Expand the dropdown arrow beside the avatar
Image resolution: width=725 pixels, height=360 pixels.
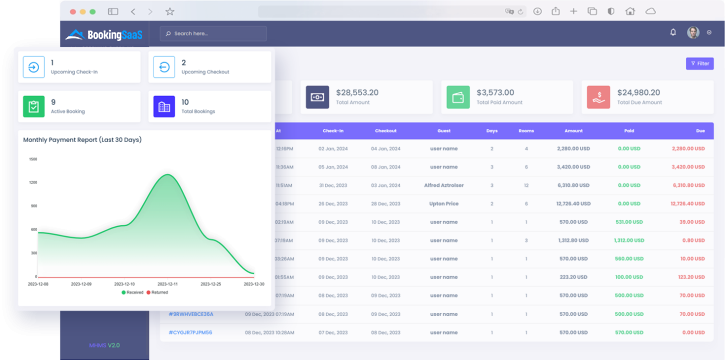click(709, 33)
